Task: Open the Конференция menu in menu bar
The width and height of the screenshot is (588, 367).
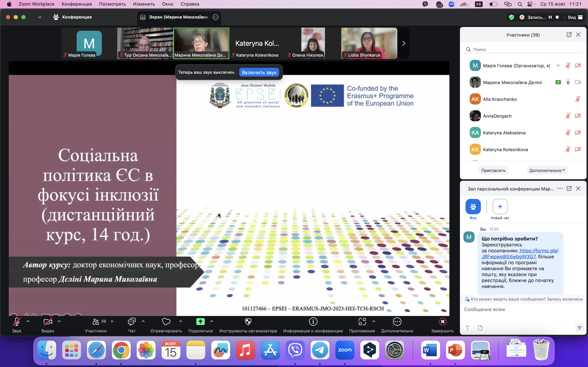Action: (x=76, y=4)
